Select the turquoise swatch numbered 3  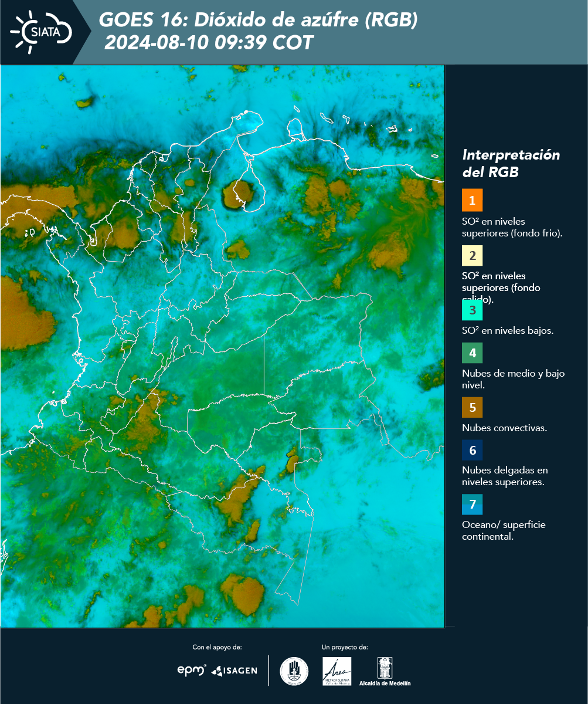tap(472, 310)
